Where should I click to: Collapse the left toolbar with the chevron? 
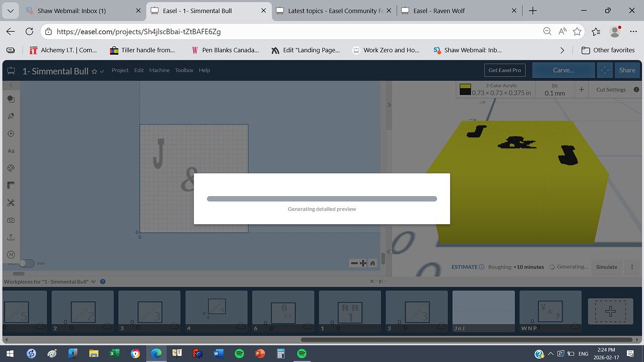(11, 85)
